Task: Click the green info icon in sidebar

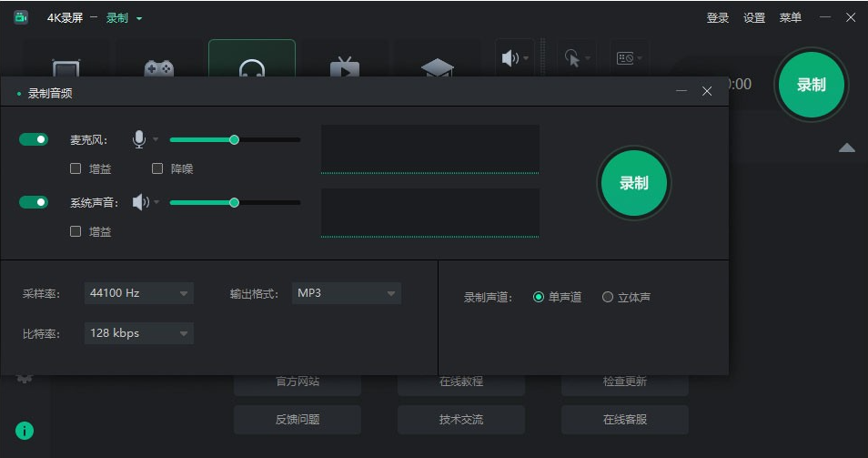Action: coord(25,431)
